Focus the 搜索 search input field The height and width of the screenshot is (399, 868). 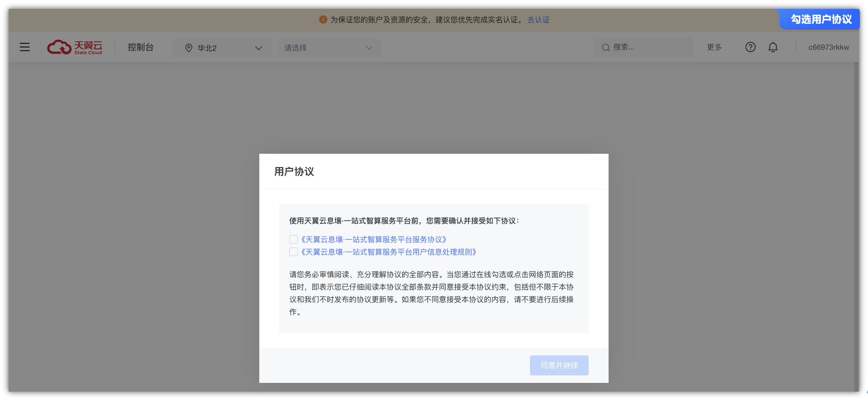click(x=643, y=47)
